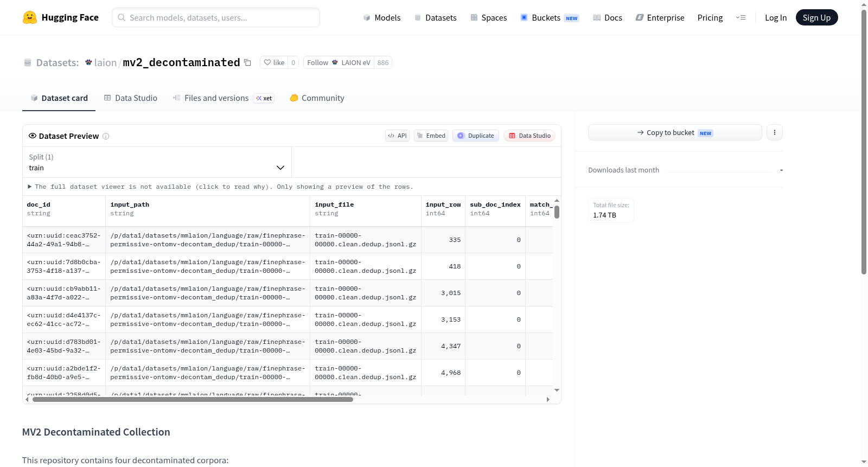Click the doc_id cell starting urn:uuid:ceac3752
This screenshot has width=868, height=467.
click(x=64, y=240)
